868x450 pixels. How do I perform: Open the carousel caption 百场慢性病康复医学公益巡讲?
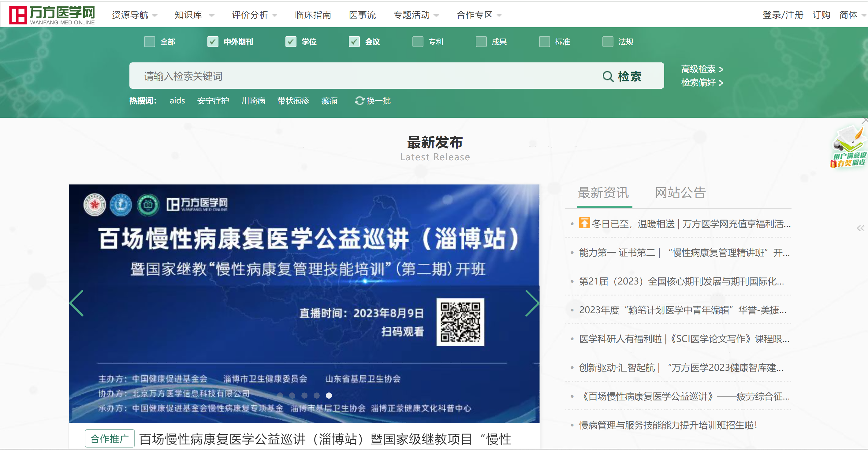(325, 439)
